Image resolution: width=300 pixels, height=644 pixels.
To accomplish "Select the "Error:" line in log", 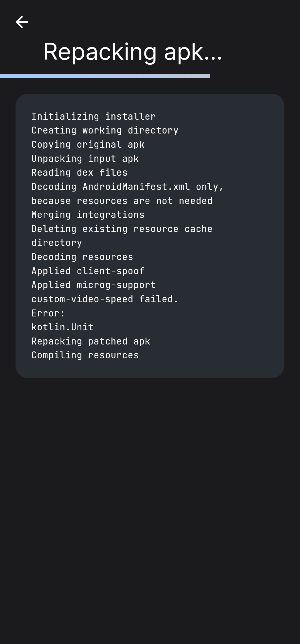I will click(x=48, y=313).
